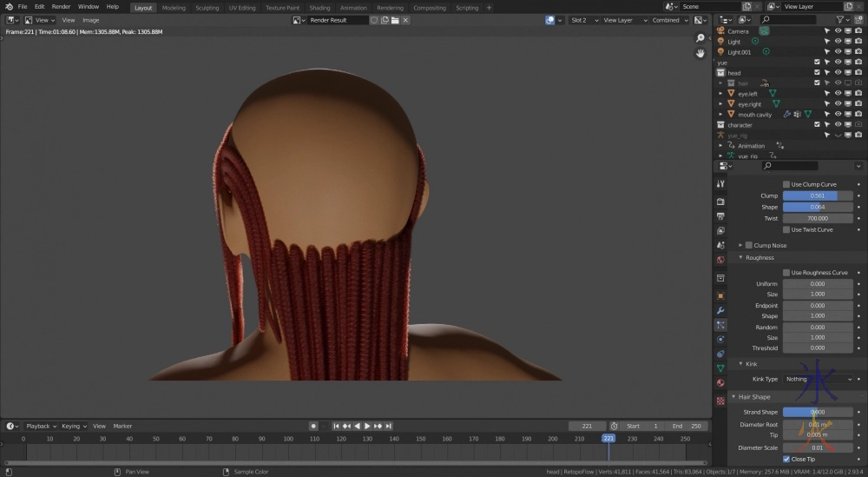Open the Render menu
Viewport: 868px width, 477px height.
click(61, 7)
